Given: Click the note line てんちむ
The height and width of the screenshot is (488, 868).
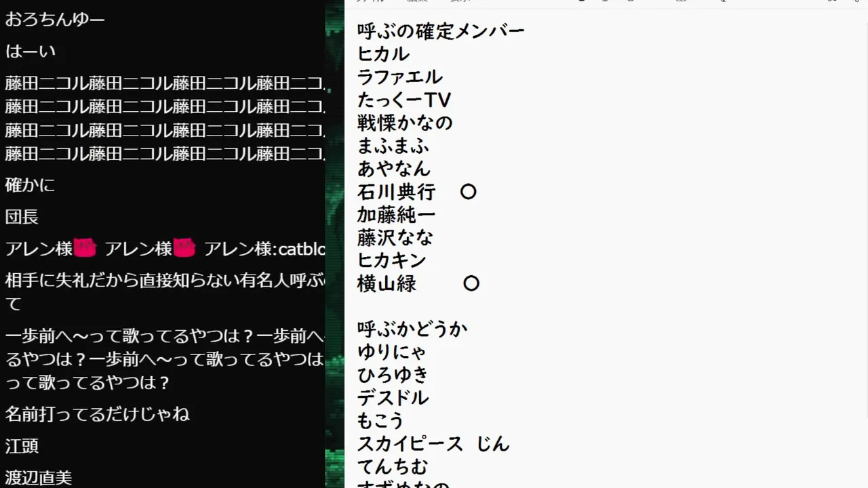Looking at the screenshot, I should click(393, 467).
